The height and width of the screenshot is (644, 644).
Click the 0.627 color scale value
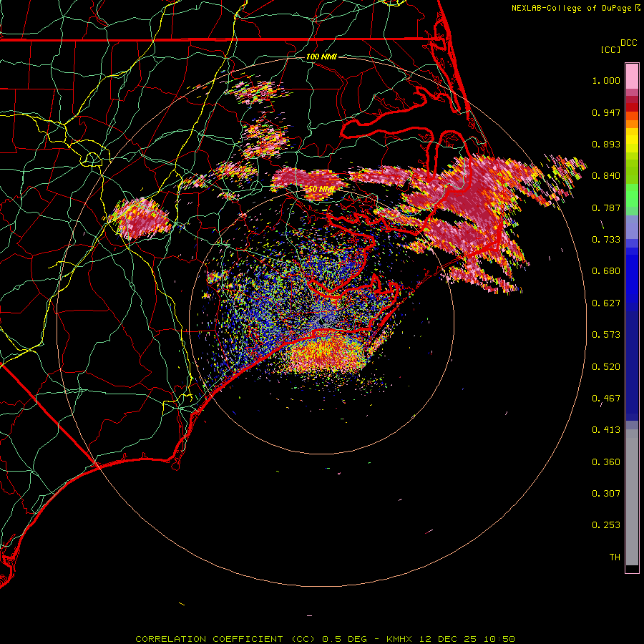606,303
